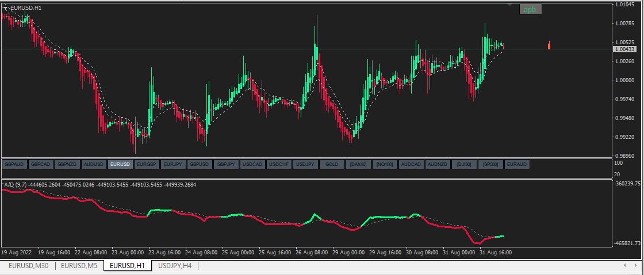Switch chart to AUDCAD symbol
The height and width of the screenshot is (275, 644).
411,164
